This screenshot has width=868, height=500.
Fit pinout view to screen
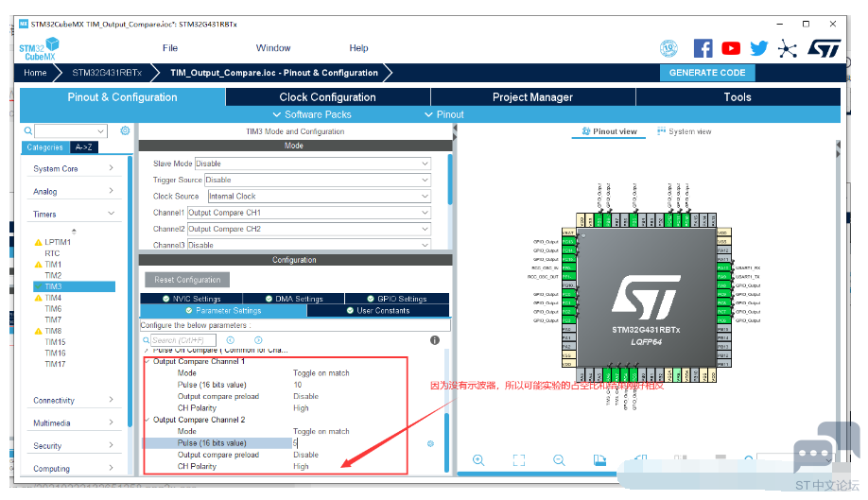pos(519,460)
